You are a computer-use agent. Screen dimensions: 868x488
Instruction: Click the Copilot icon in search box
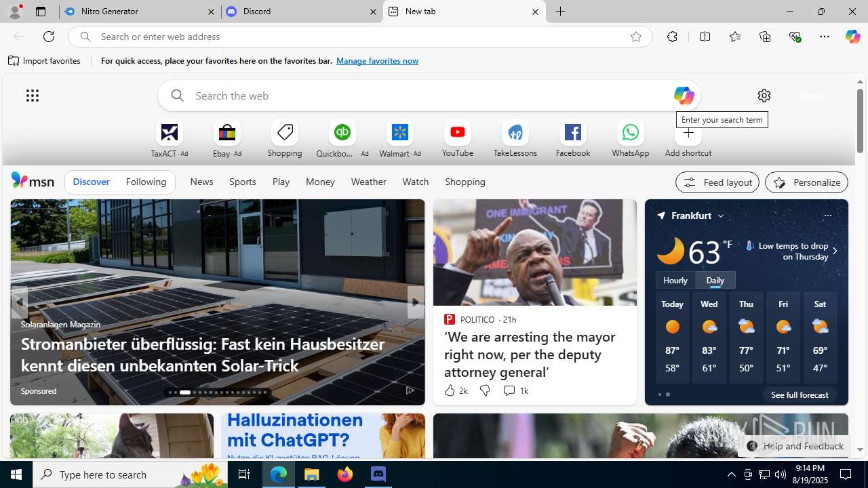[x=684, y=96]
